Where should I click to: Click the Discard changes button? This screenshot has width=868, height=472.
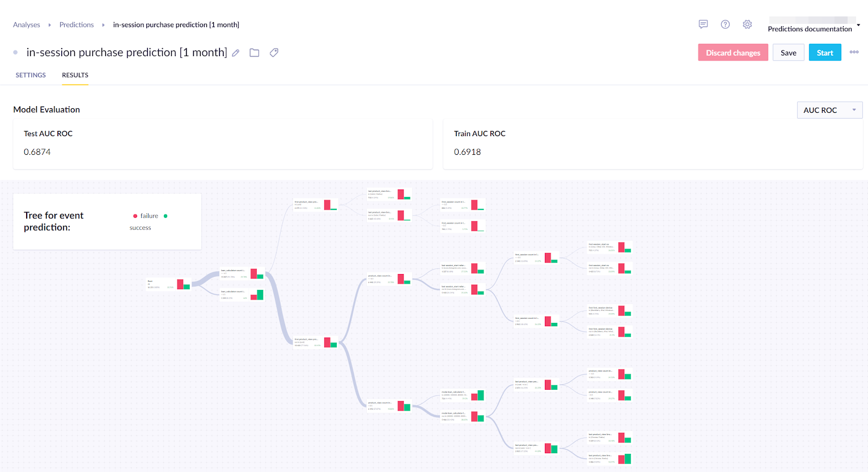733,52
